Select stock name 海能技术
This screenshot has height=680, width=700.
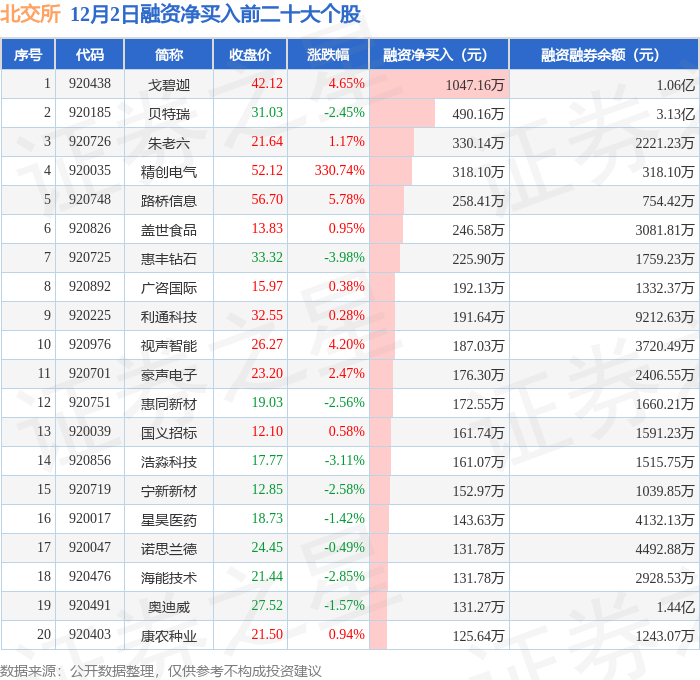pos(169,578)
